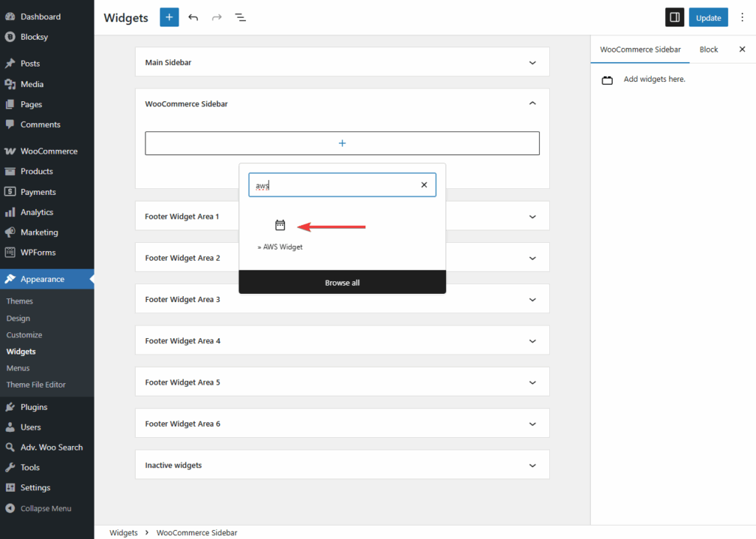
Task: Expand the Inactive widgets section
Action: (532, 464)
